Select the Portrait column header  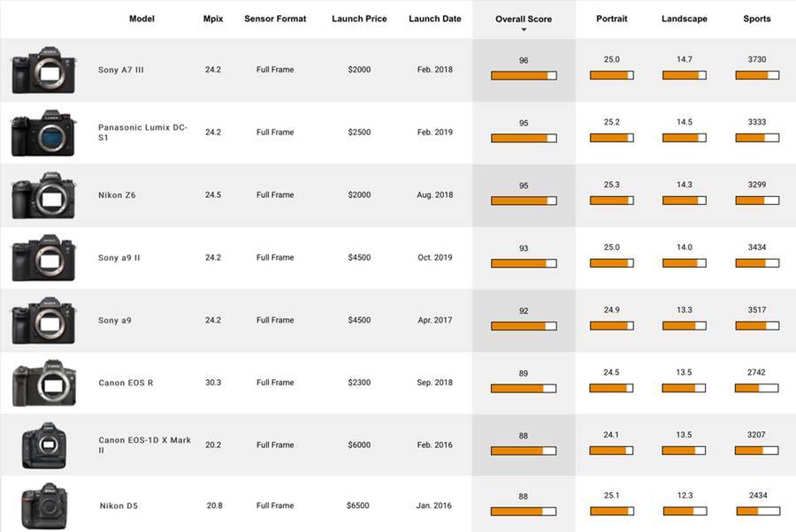coord(612,19)
